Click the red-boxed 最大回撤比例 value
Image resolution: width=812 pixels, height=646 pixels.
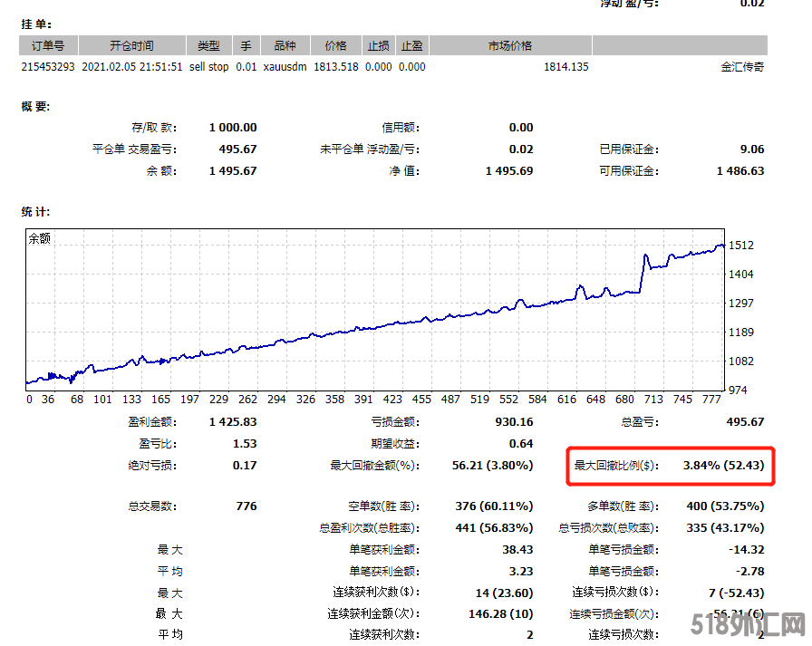tap(725, 466)
